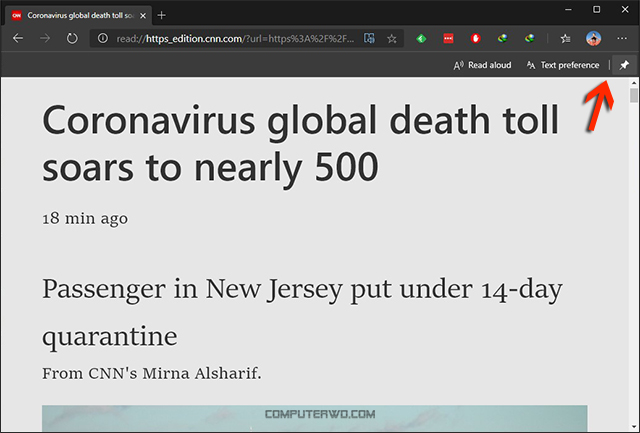Viewport: 640px width, 433px height.
Task: Click the forward navigation arrow
Action: 45,38
